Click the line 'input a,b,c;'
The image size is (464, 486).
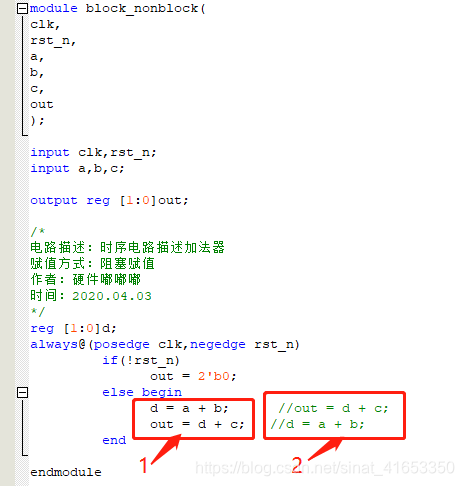click(x=77, y=168)
